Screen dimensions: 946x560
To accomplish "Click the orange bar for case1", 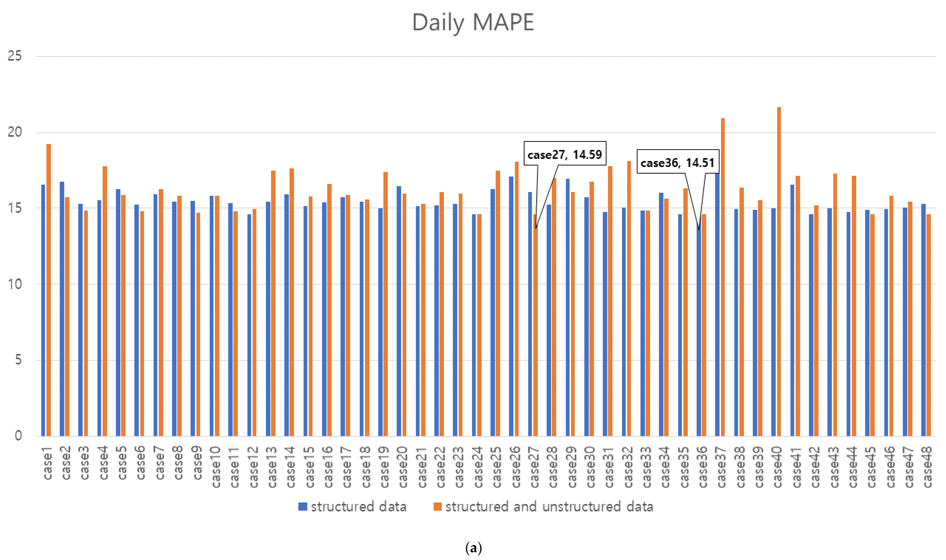I will pyautogui.click(x=49, y=291).
